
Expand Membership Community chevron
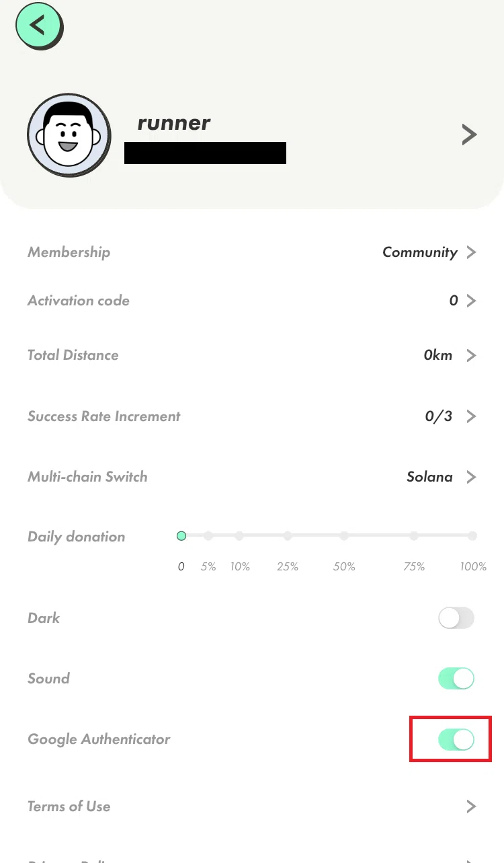pos(471,252)
